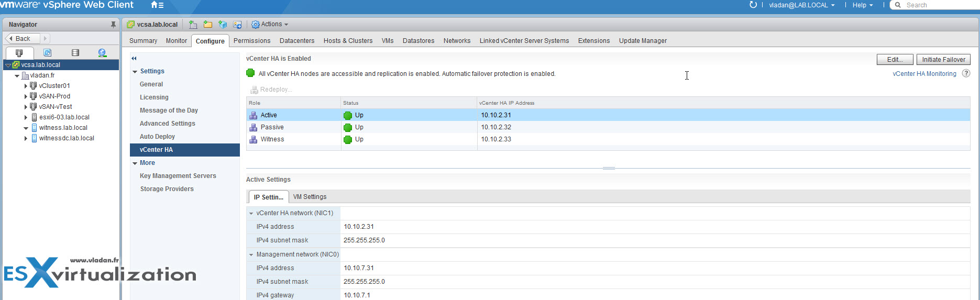The width and height of the screenshot is (980, 300).
Task: Click the esxi6-03.lab.local host icon
Action: click(34, 117)
